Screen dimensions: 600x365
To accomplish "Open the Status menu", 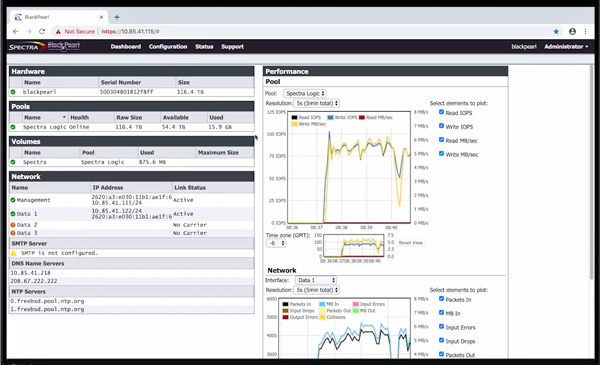I will (204, 47).
